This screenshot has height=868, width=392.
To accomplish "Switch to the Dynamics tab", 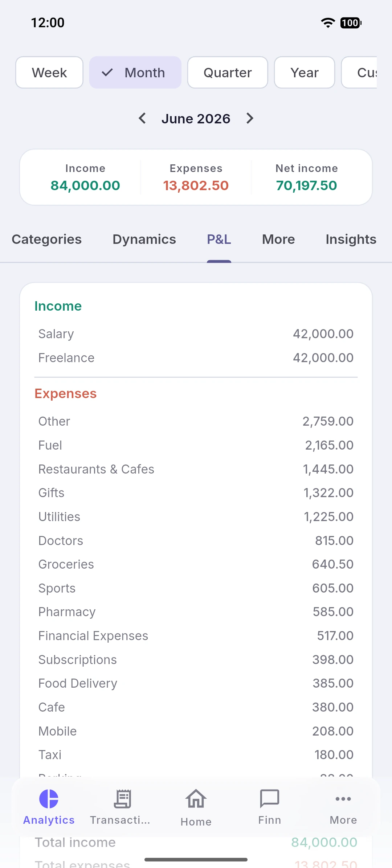I will [x=144, y=239].
